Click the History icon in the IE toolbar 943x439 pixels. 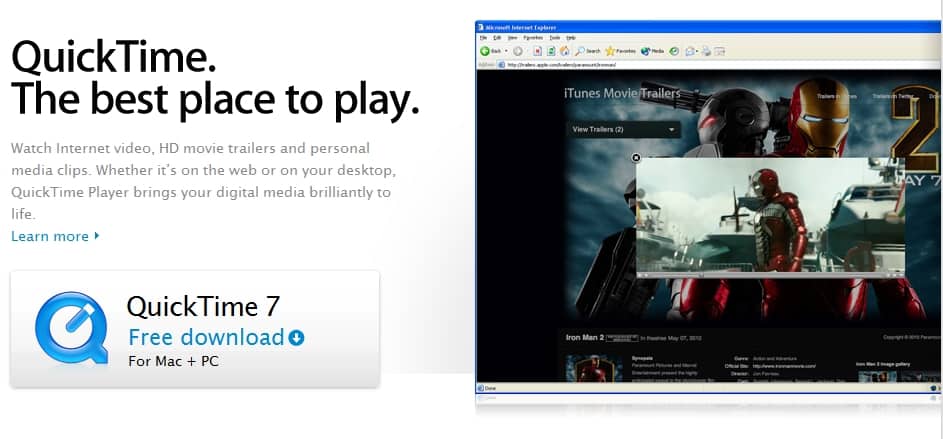tap(674, 51)
